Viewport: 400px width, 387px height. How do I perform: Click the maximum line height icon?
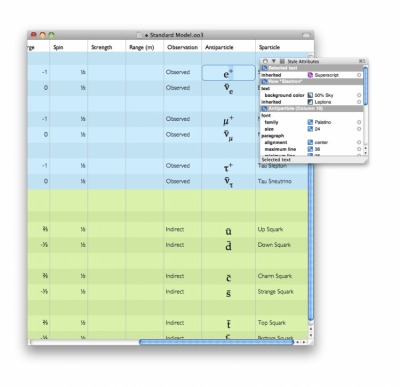click(x=310, y=149)
